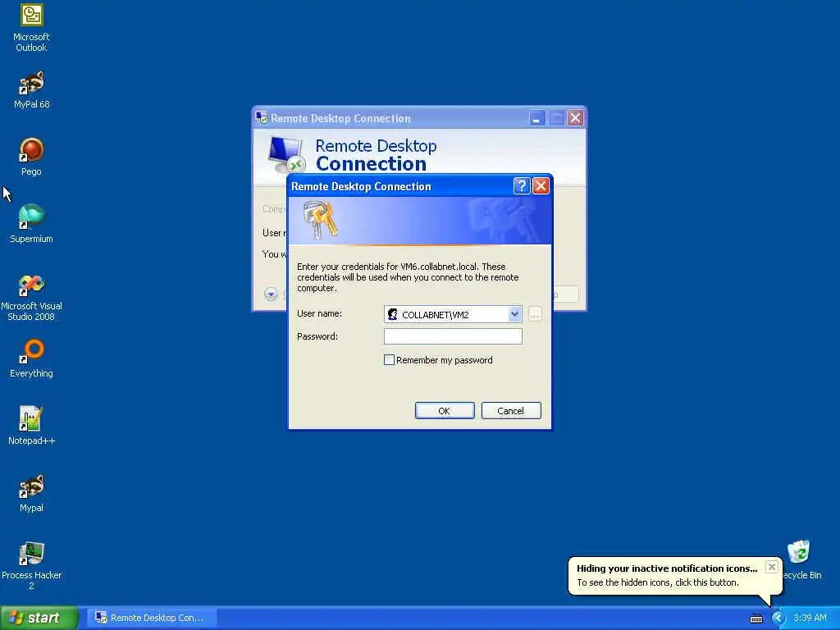840x630 pixels.
Task: Minimize the back Remote Desktop Connection window
Action: click(536, 118)
